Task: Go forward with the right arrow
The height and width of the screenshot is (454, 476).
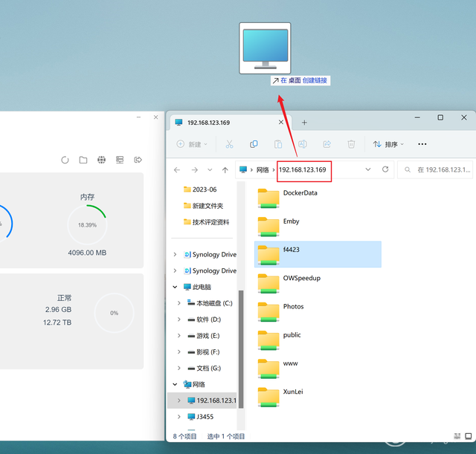Action: tap(195, 170)
